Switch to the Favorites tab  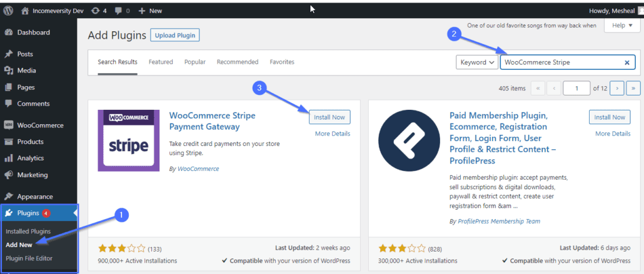click(x=282, y=62)
